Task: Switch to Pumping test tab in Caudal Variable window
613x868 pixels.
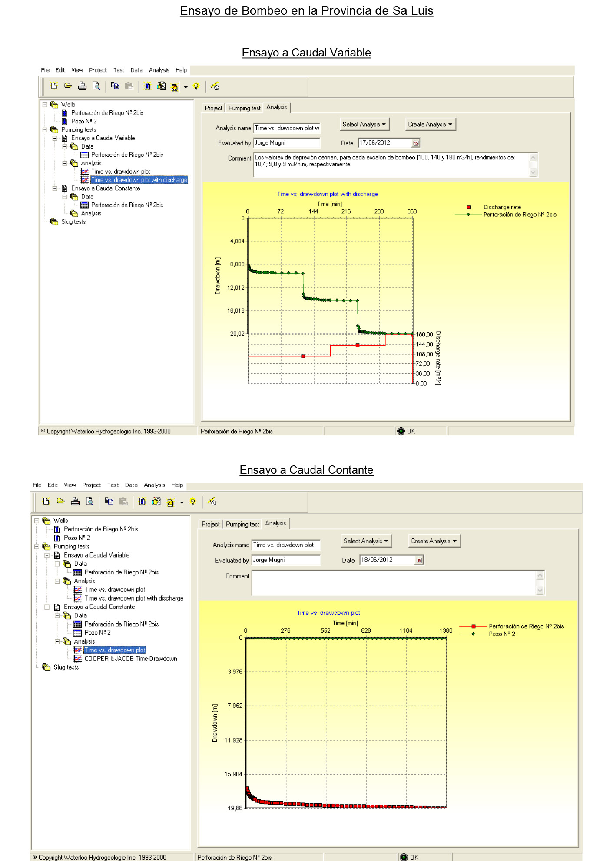Action: 244,108
